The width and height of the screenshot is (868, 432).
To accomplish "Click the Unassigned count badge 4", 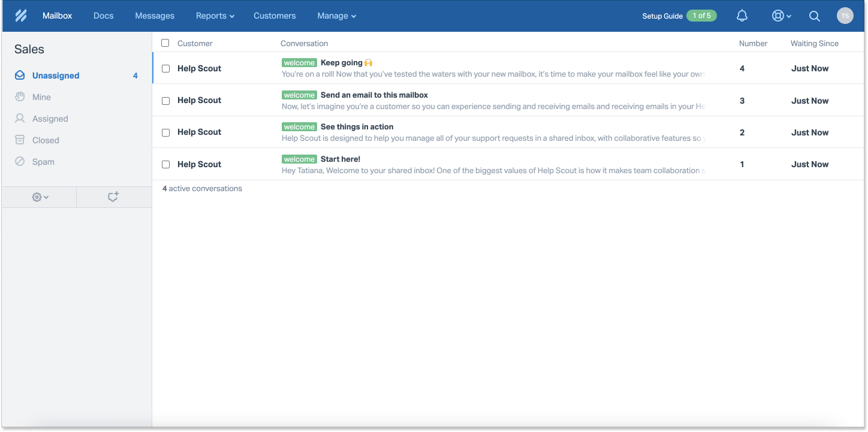I will point(135,75).
